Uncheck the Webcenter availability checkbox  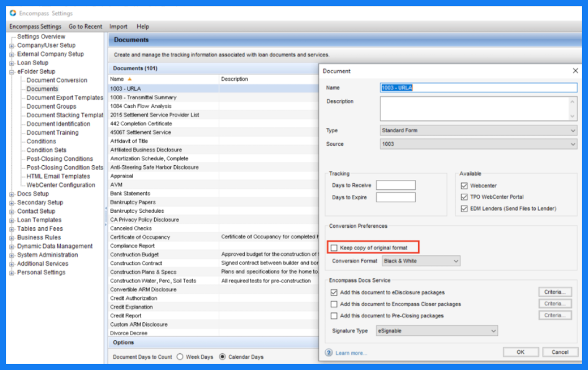(x=464, y=186)
